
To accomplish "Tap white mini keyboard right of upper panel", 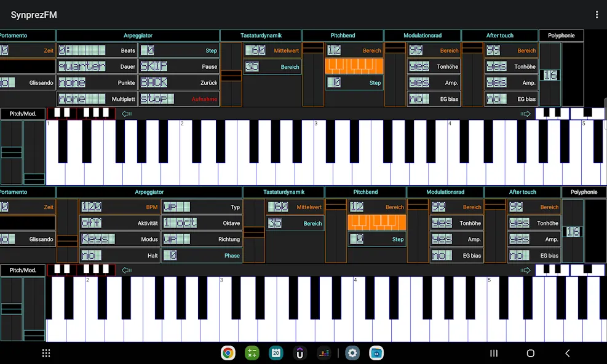I will (x=569, y=114).
